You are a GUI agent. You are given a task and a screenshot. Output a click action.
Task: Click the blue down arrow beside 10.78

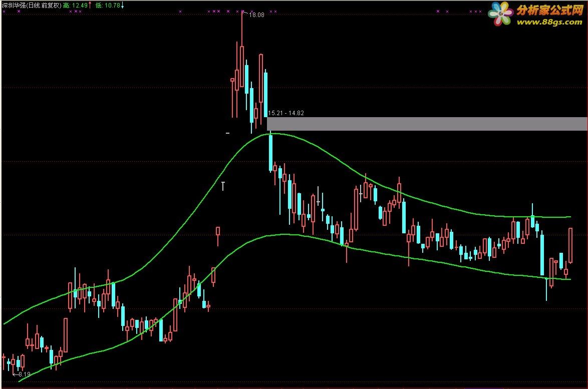122,6
